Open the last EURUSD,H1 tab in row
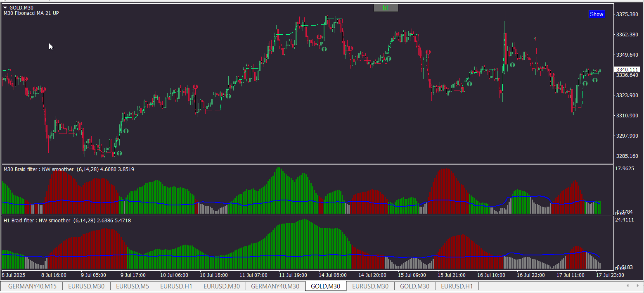 pos(457,286)
